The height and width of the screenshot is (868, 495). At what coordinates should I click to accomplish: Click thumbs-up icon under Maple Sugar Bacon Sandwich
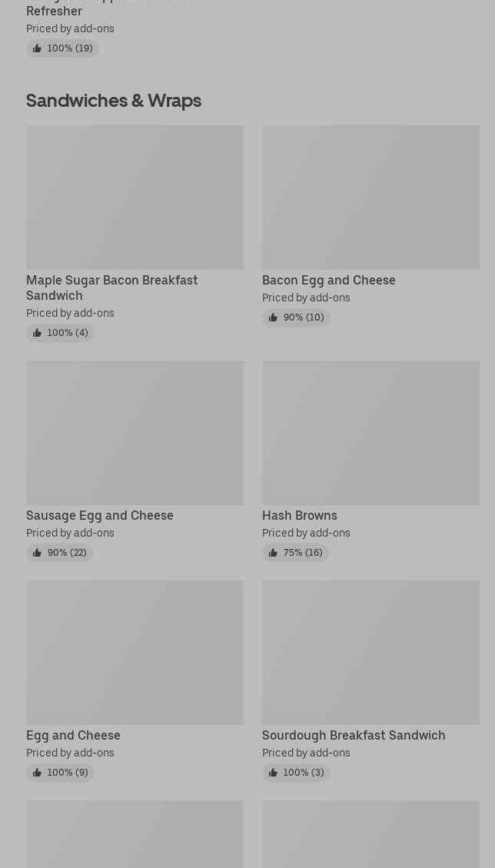tap(37, 333)
